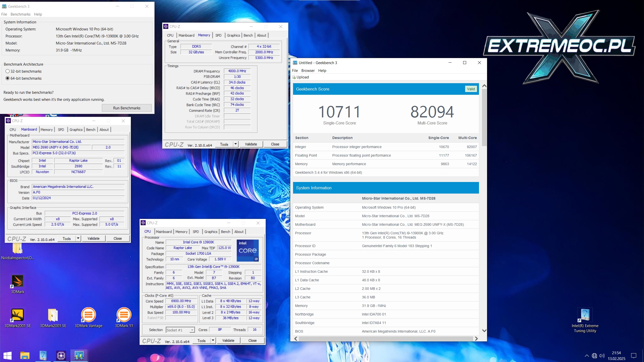Screen dimensions: 644x362
Task: Click the CPU-Z taskbar icon
Action: click(x=61, y=355)
